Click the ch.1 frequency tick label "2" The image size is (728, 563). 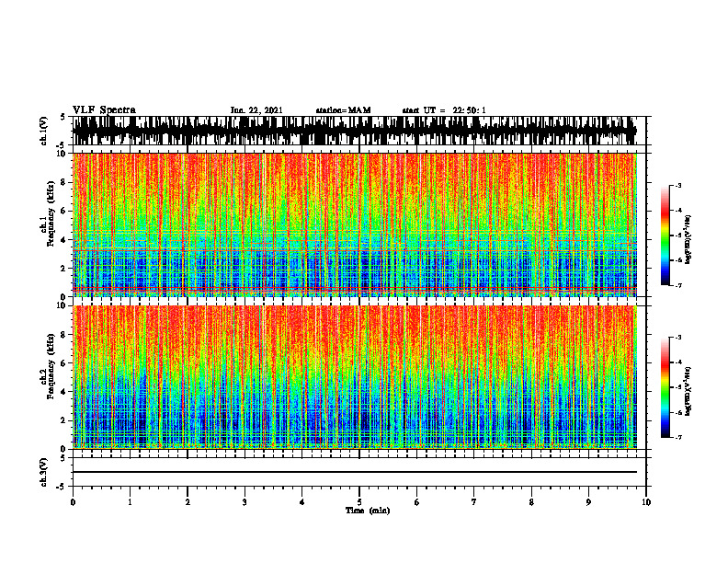pyautogui.click(x=63, y=269)
